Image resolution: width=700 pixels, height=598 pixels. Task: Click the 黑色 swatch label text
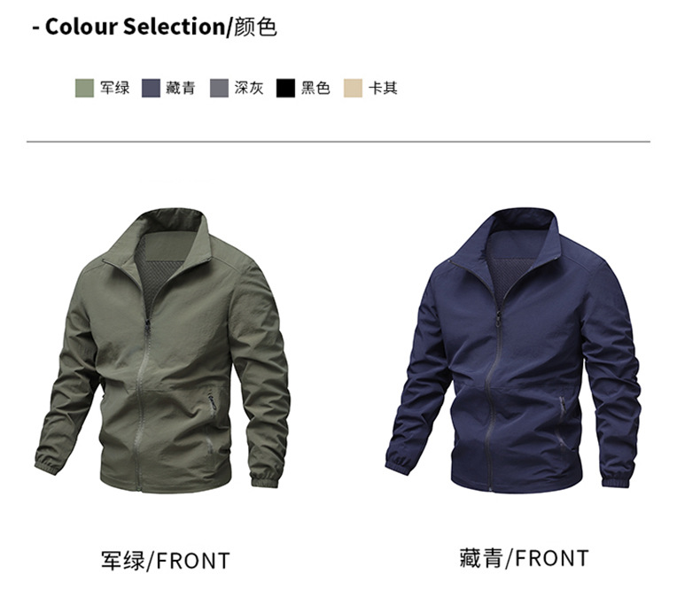tap(315, 88)
